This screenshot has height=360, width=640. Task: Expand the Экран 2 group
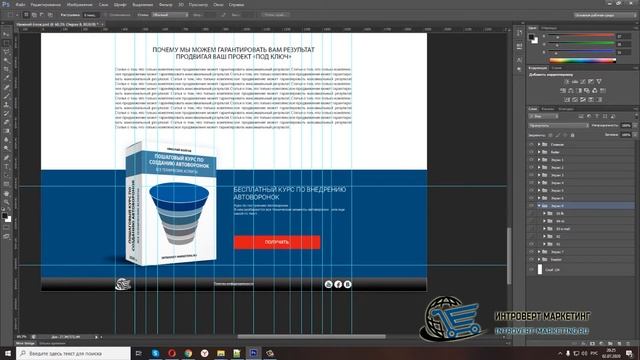(539, 167)
